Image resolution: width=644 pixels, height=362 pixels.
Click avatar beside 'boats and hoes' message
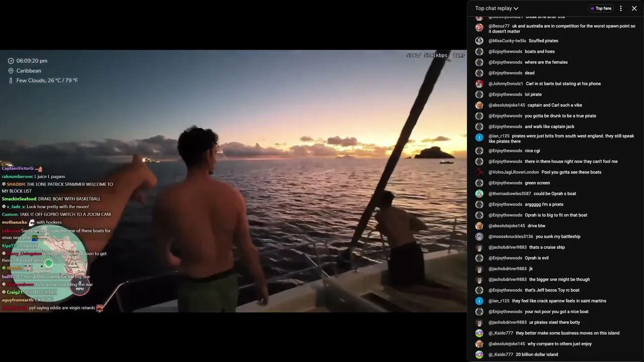pos(479,51)
